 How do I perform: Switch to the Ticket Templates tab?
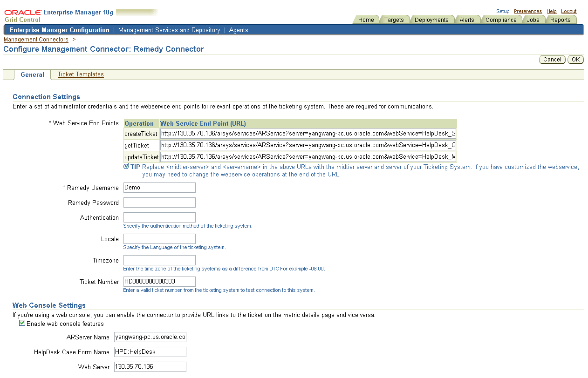pyautogui.click(x=81, y=74)
